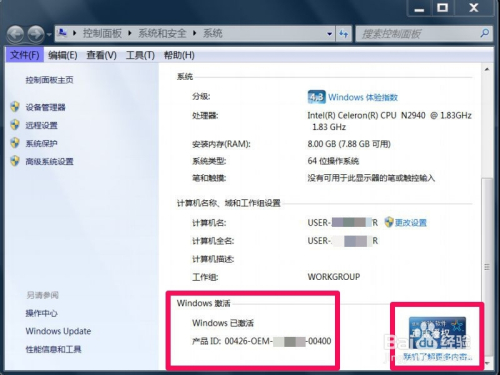This screenshot has height=375, width=500.
Task: Click the WORKGROUP value text
Action: (334, 277)
